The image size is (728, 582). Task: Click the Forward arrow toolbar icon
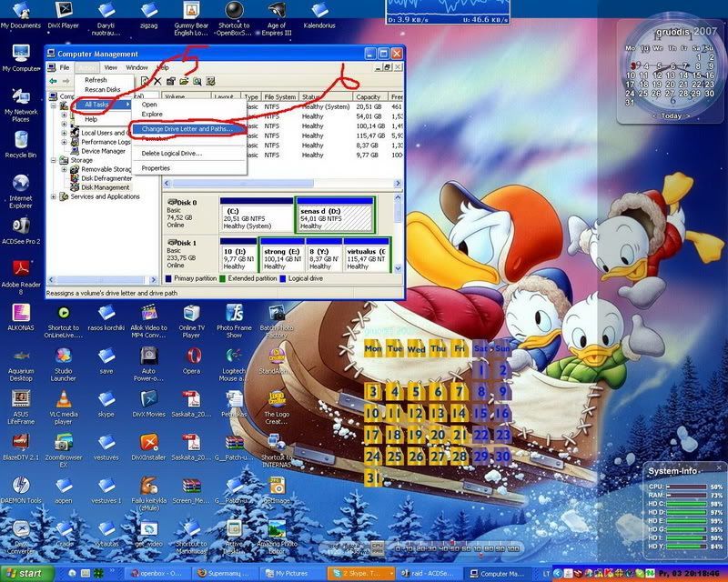pyautogui.click(x=66, y=81)
